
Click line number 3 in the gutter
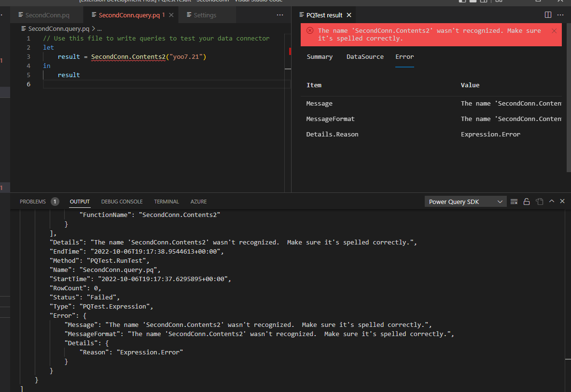[28, 57]
